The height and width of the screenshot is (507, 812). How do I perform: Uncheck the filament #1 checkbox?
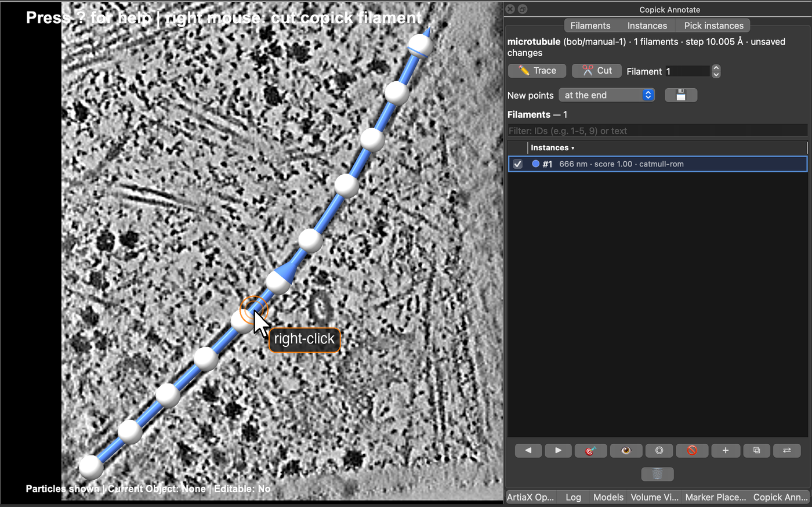(x=517, y=164)
